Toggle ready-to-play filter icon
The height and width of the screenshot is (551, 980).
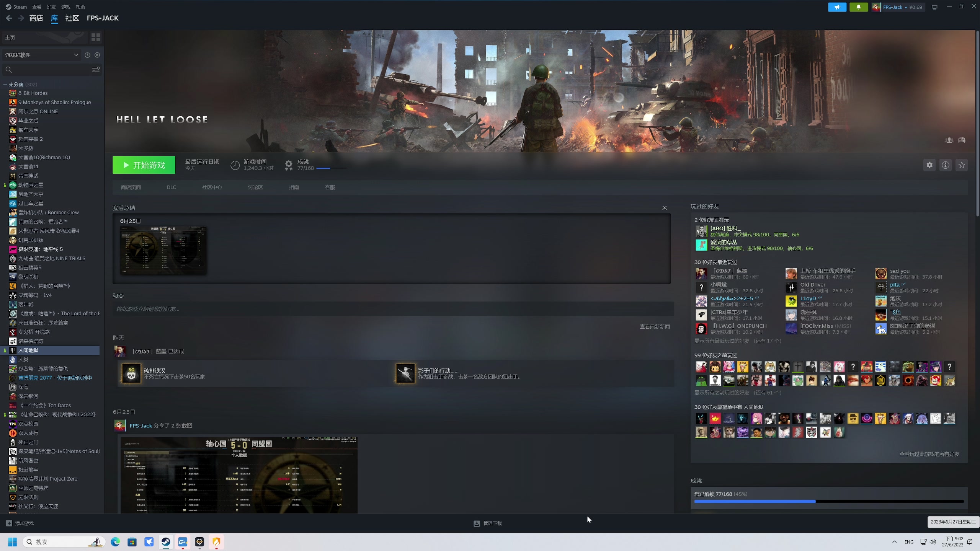[97, 55]
